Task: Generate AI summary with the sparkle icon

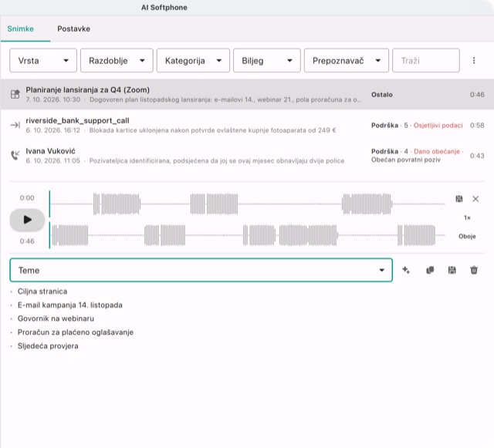Action: click(x=406, y=270)
